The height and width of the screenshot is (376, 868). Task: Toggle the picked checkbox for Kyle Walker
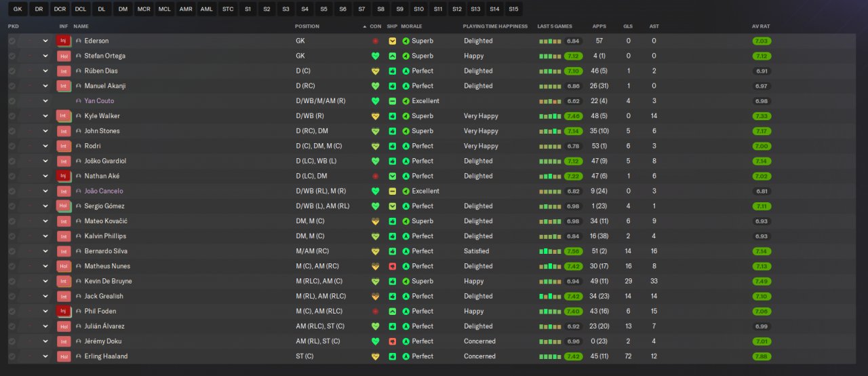[12, 116]
